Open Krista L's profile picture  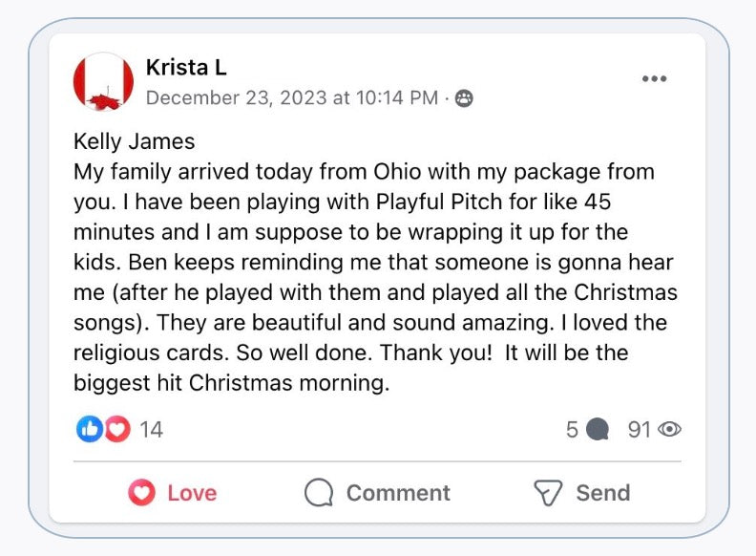point(103,81)
